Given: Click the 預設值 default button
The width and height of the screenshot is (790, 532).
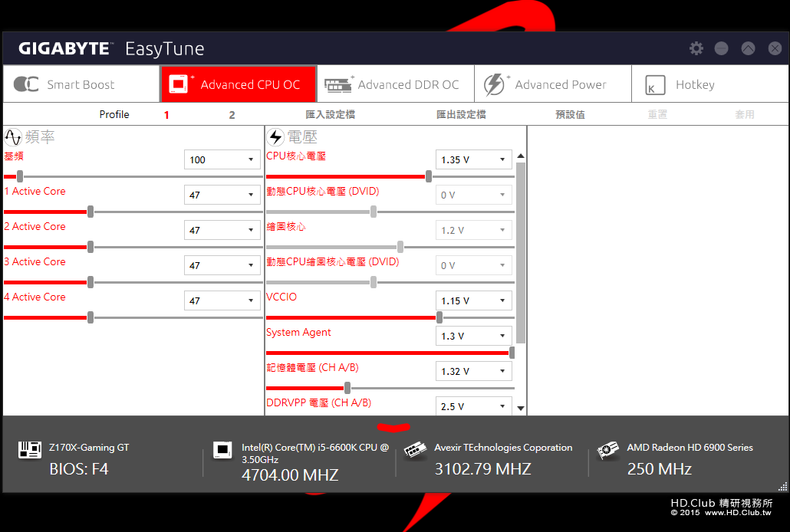Looking at the screenshot, I should (x=570, y=114).
